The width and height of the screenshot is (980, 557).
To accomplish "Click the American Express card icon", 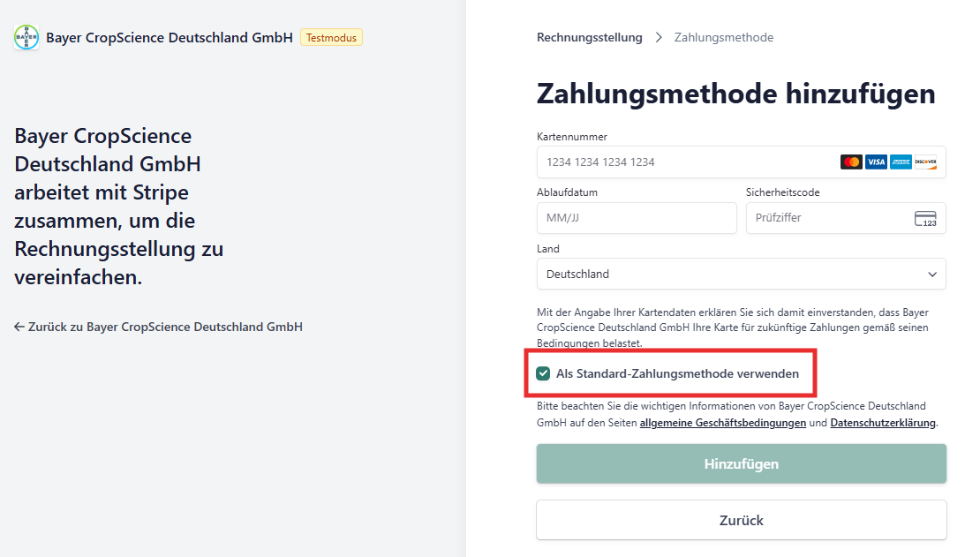I will 901,162.
